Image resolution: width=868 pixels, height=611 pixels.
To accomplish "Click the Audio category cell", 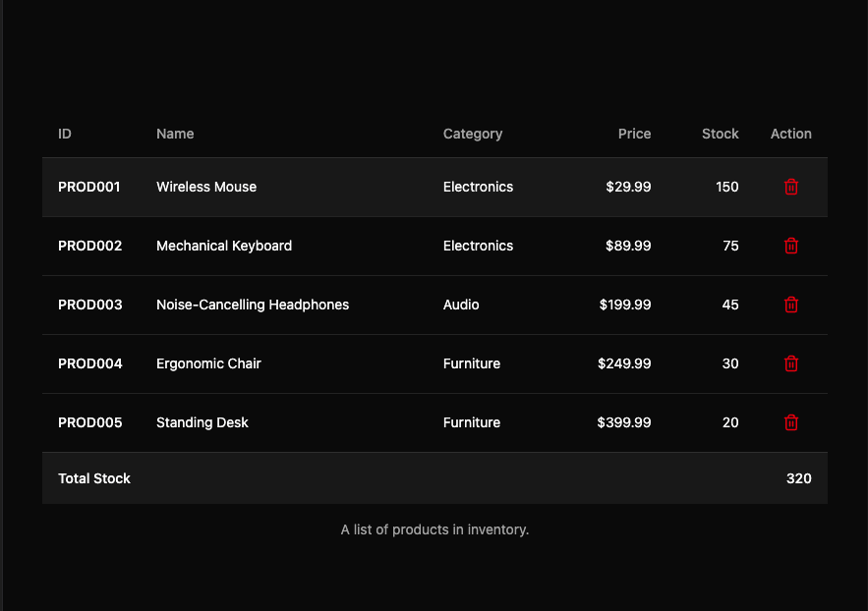I will pos(461,305).
